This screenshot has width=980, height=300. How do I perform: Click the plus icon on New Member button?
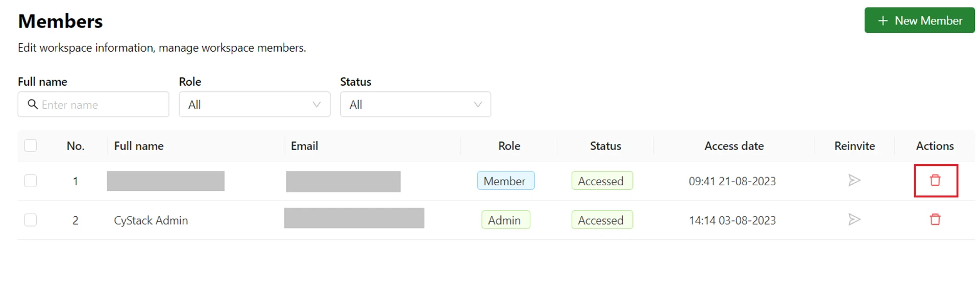click(x=882, y=20)
